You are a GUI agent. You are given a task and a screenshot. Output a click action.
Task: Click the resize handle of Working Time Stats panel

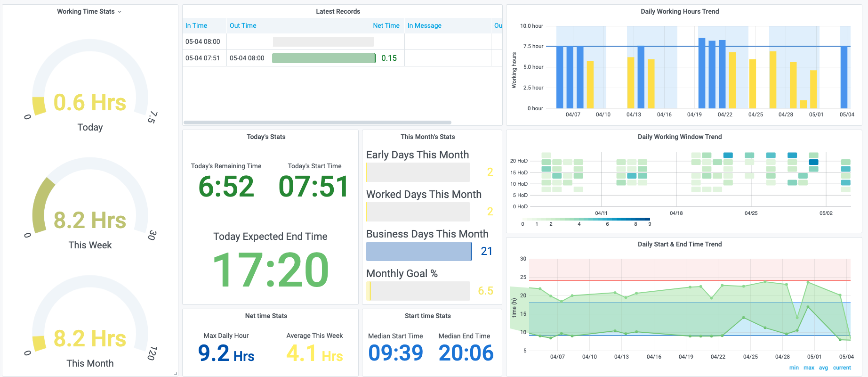(x=176, y=374)
